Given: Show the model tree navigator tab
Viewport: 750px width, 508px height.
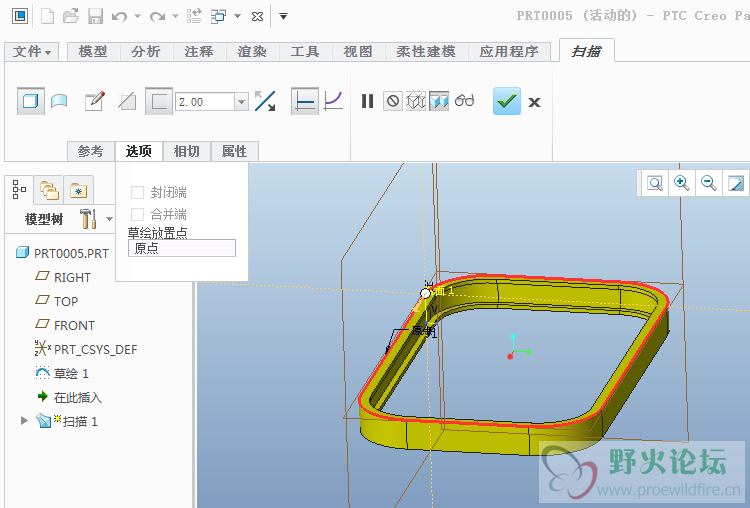Looking at the screenshot, I should point(19,190).
